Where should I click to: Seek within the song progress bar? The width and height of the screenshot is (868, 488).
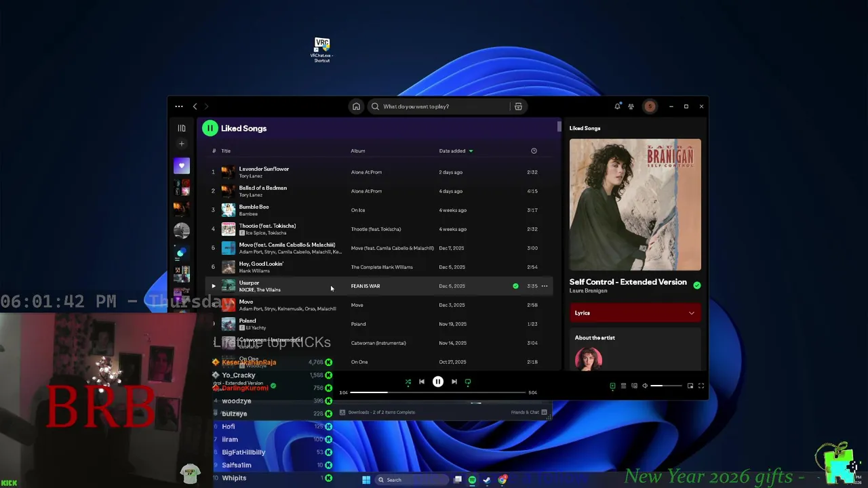pos(438,392)
